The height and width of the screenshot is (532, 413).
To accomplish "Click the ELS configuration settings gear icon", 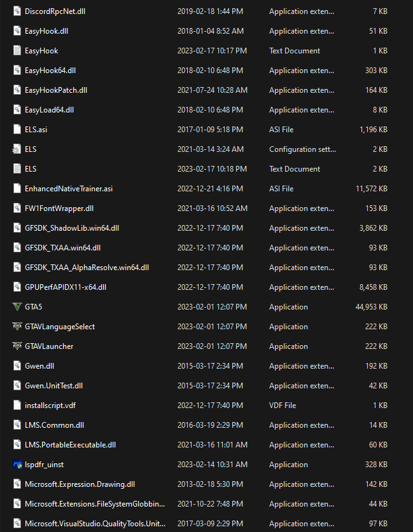I will [x=17, y=149].
